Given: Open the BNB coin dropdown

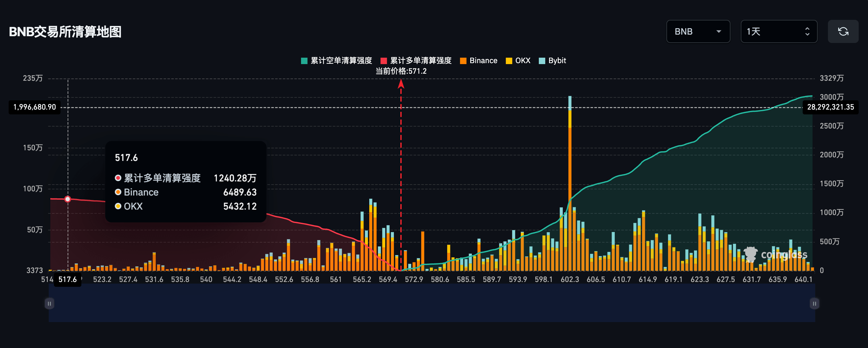Looking at the screenshot, I should point(697,32).
